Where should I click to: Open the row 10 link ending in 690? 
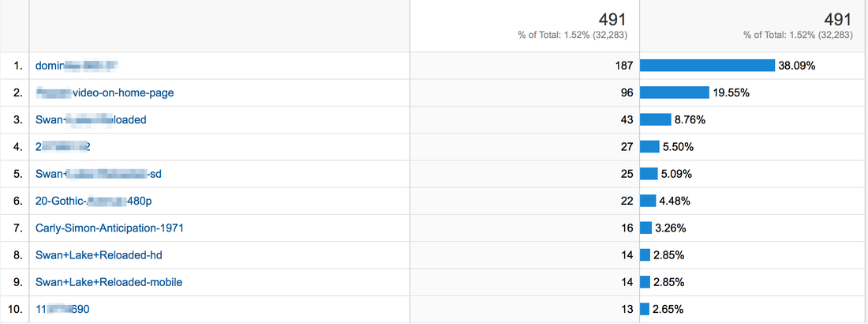[x=62, y=309]
